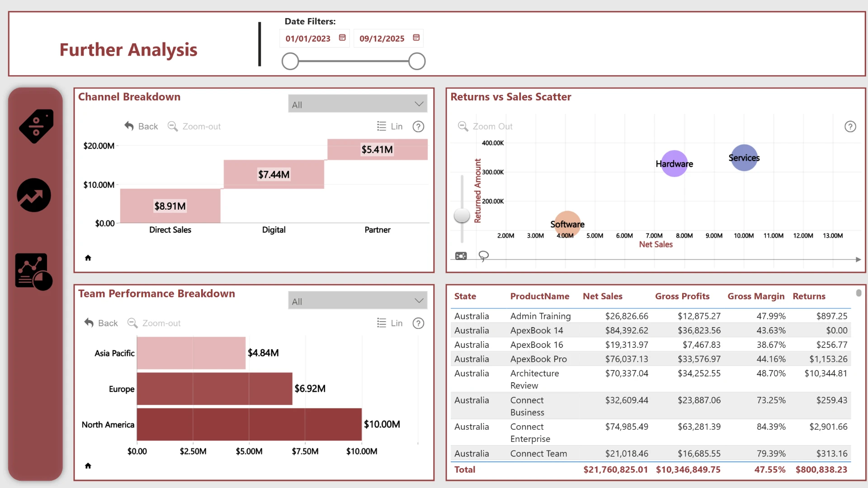Select the Services bubble in scatter
This screenshot has height=488, width=868.
744,158
